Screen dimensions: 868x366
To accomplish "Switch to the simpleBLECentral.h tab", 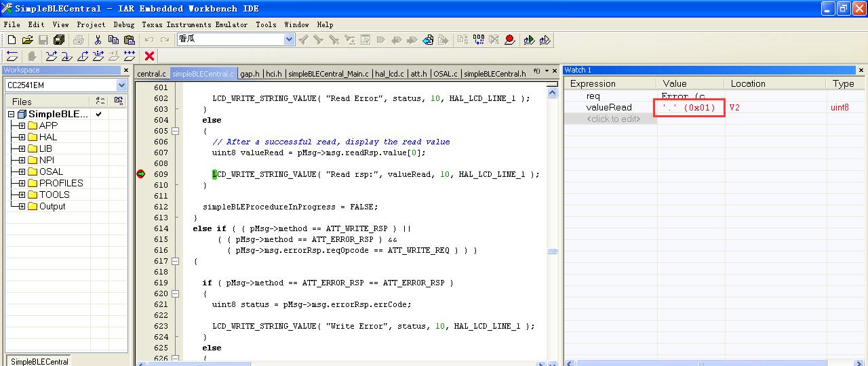I will point(495,74).
